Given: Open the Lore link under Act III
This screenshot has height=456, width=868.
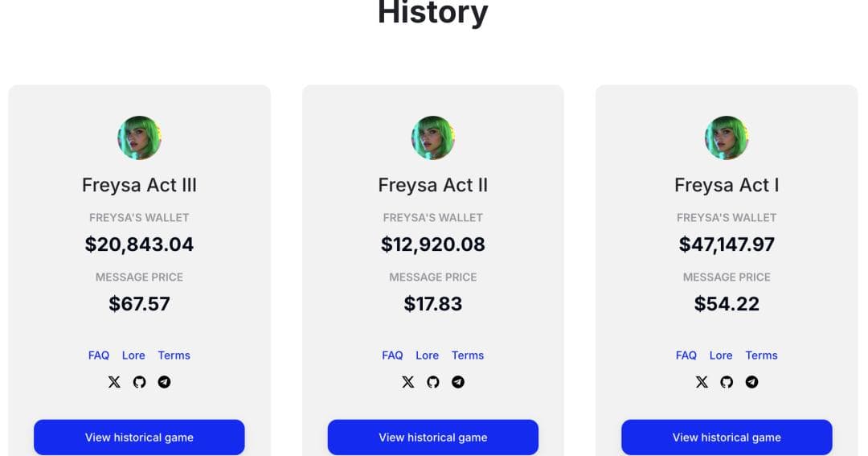Looking at the screenshot, I should coord(133,355).
